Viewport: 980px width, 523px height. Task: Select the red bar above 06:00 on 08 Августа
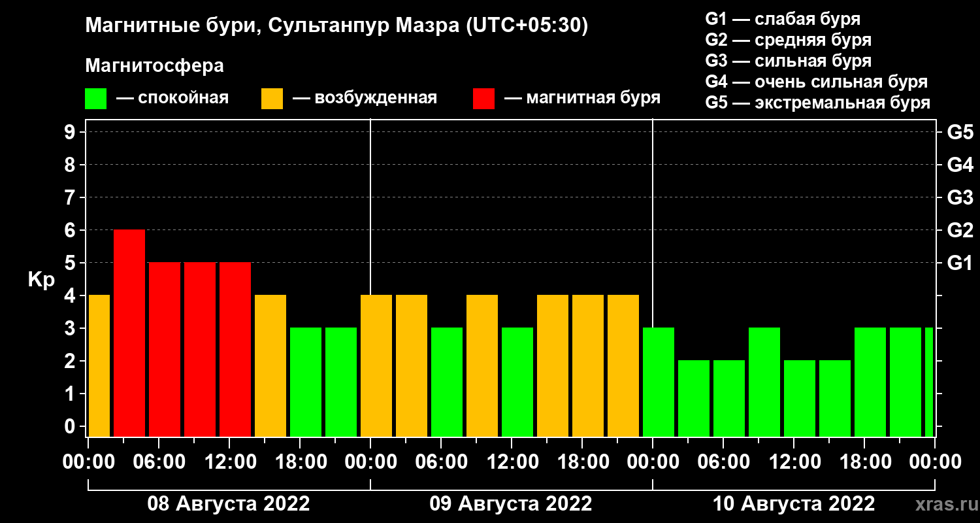click(165, 349)
